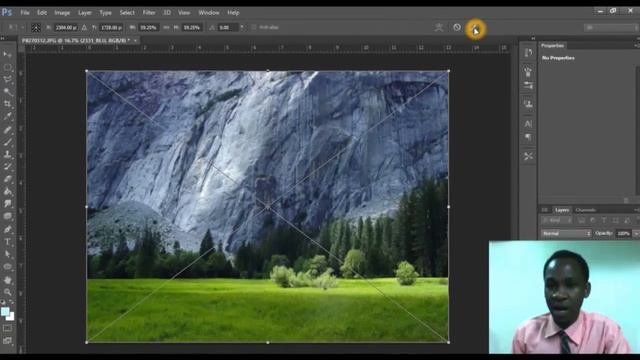
Task: Select the Move tool
Action: pyautogui.click(x=7, y=54)
